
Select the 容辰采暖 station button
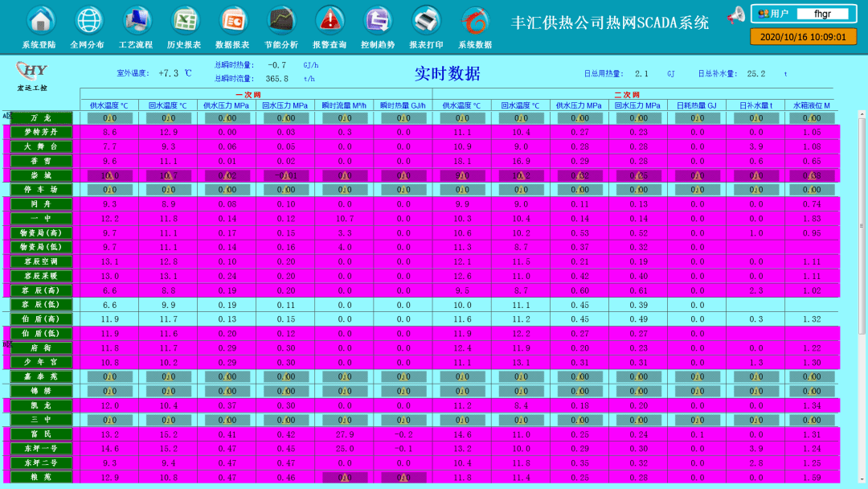(42, 276)
